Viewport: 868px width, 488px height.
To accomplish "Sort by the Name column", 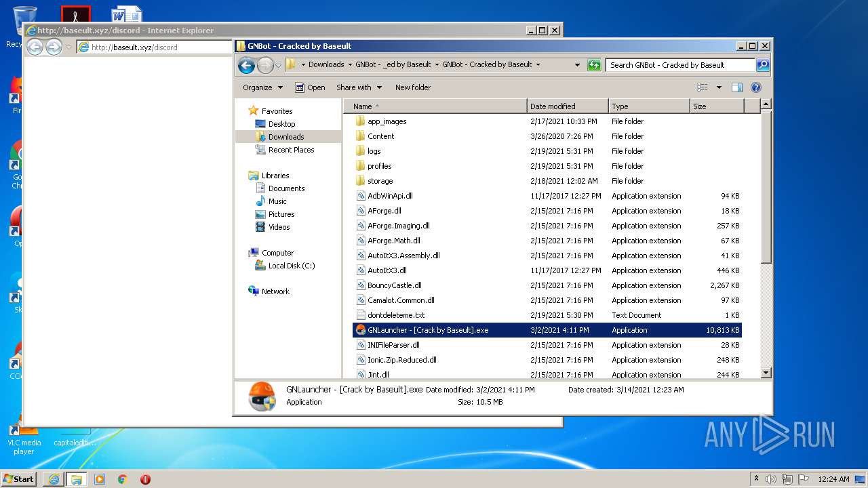I will click(435, 106).
